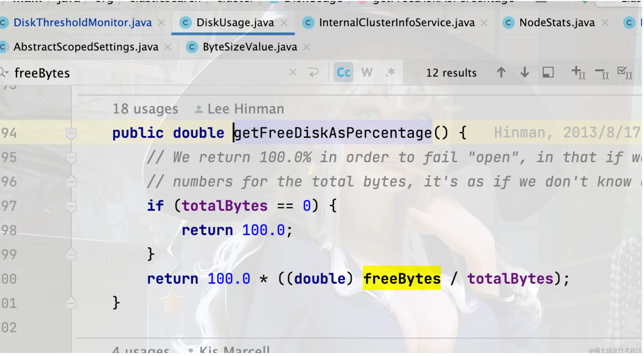Unselect occurrence from selection

pos(602,73)
